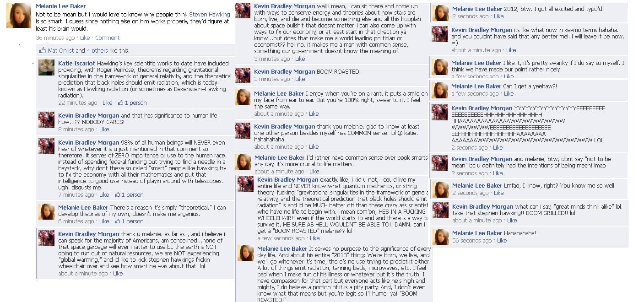Like the 'common sense over book smarts' comment
The width and height of the screenshot is (644, 302).
pos(314,171)
